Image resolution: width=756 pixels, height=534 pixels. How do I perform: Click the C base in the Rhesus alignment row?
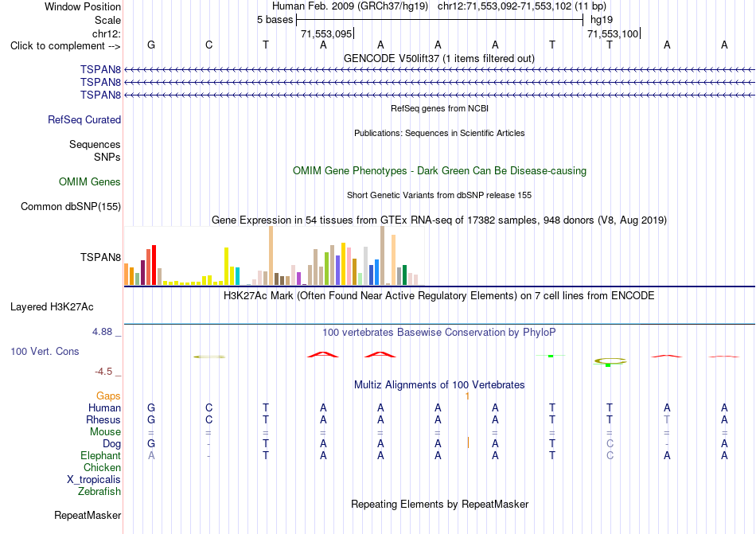tap(208, 419)
